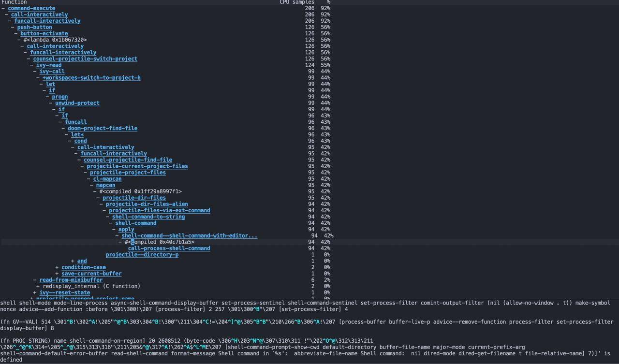Follow the +workspaces-switch-to-project-h link
The height and width of the screenshot is (364, 619).
point(91,77)
